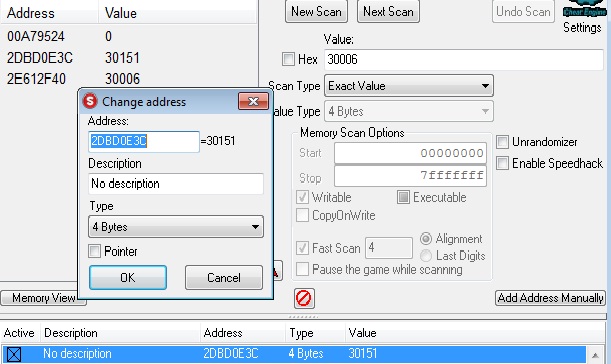Click the address table scroll up arrow
Screen dimensions: 611x364
click(x=595, y=355)
